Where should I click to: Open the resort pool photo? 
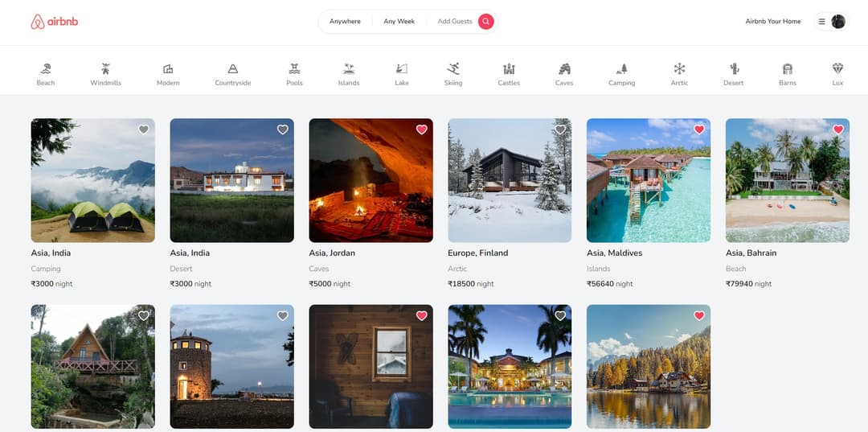(x=510, y=367)
